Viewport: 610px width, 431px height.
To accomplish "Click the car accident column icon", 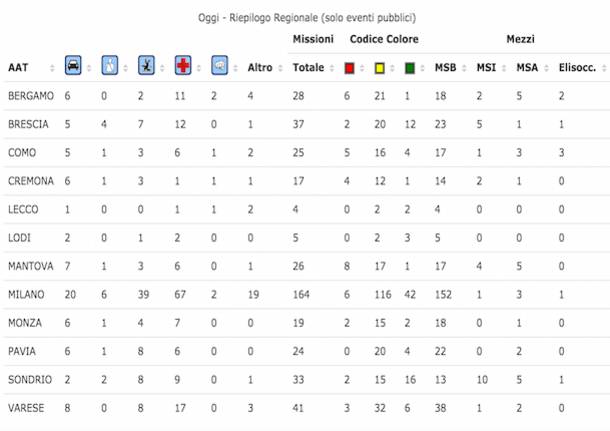I will [73, 65].
